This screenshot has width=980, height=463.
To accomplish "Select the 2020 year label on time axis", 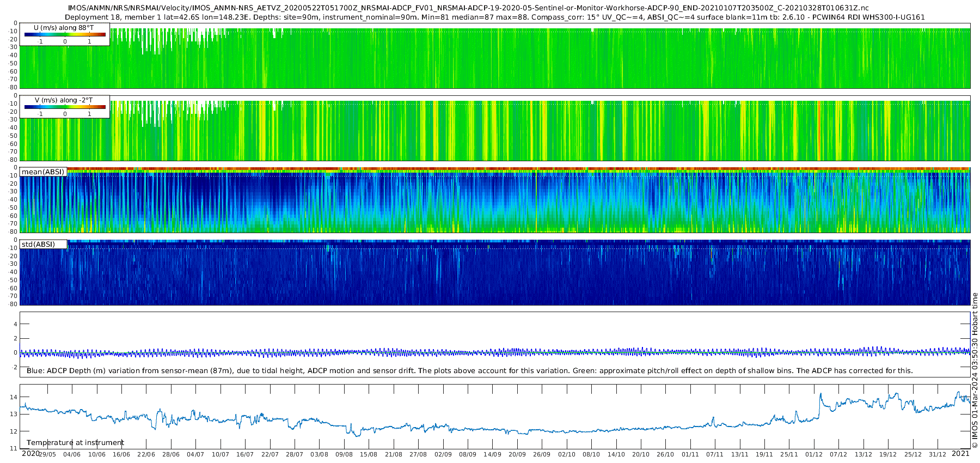I will [x=30, y=454].
